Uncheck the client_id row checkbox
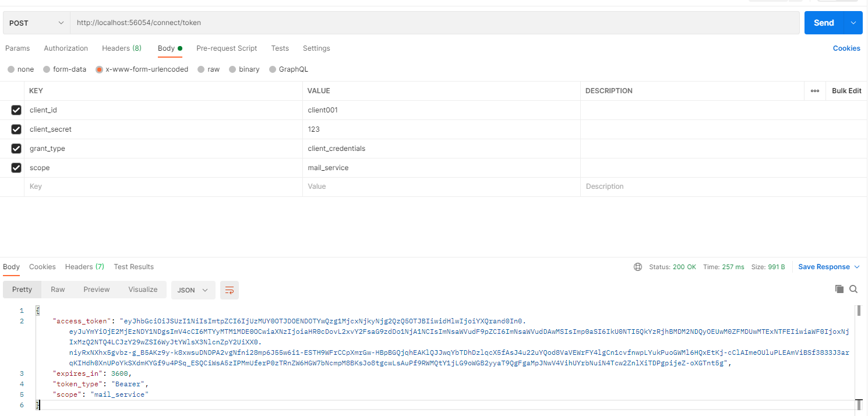Image resolution: width=868 pixels, height=416 pixels. pos(16,110)
